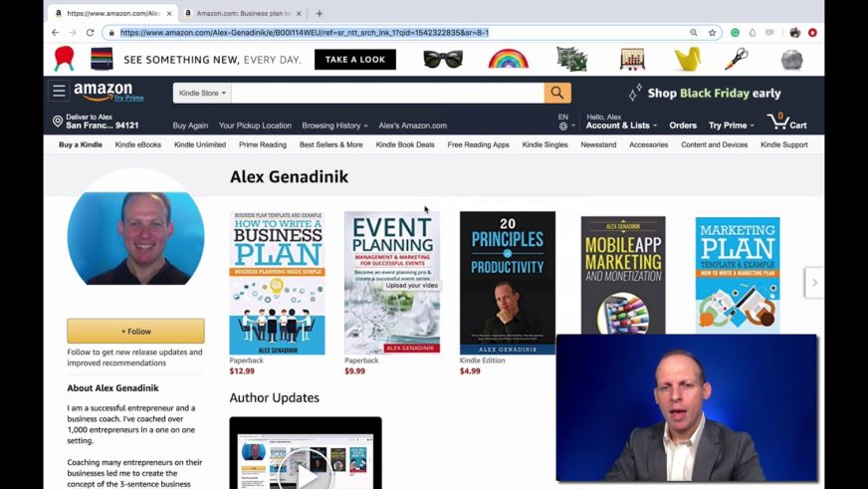Open a new browser tab with the plus icon

coord(320,13)
